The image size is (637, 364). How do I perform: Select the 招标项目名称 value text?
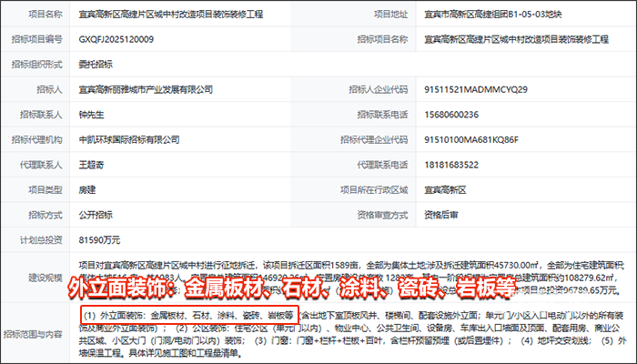[516, 39]
